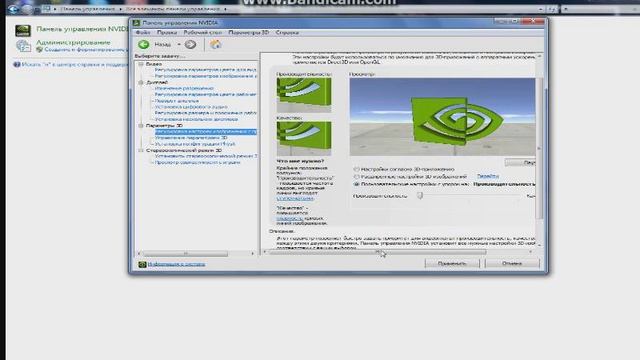Click the Производительность sample thumbnail
640x360 pixels.
tap(304, 95)
